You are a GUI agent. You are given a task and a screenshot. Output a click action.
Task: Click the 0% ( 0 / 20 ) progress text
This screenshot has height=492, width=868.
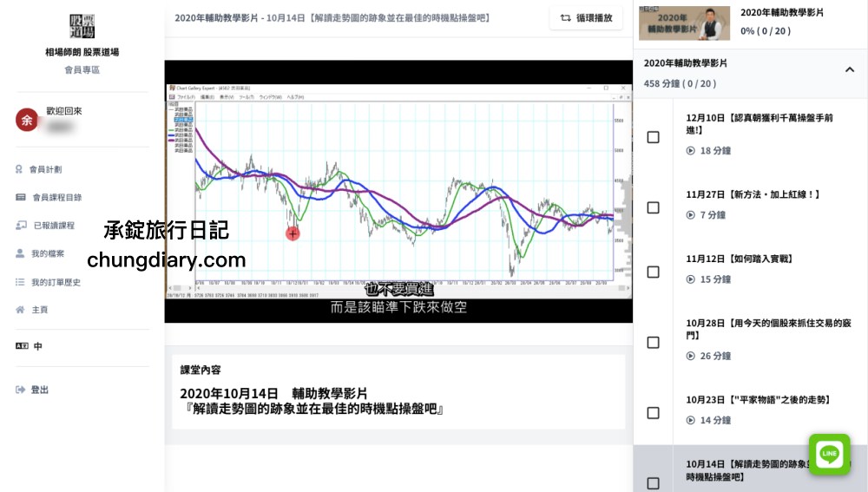coord(766,31)
